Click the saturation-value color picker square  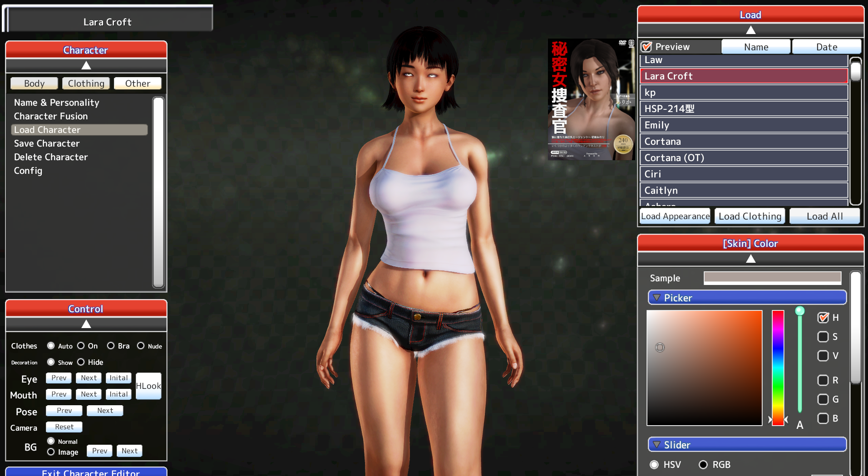coord(705,368)
